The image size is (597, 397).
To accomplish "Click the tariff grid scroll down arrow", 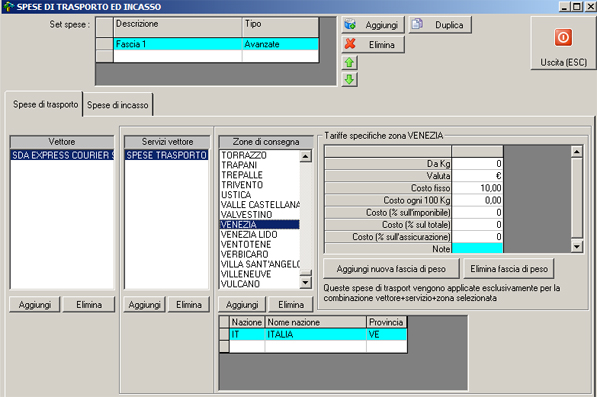I will coord(577,247).
